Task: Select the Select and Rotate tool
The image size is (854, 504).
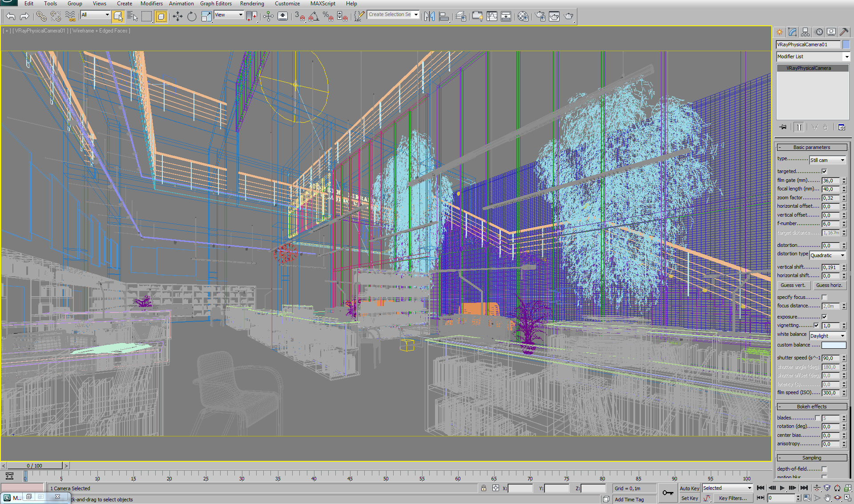Action: point(192,16)
